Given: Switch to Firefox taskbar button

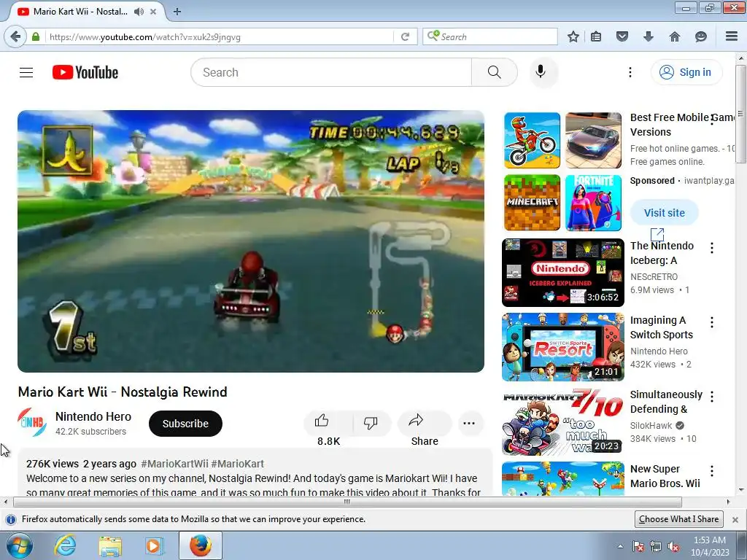Looking at the screenshot, I should pyautogui.click(x=201, y=545).
